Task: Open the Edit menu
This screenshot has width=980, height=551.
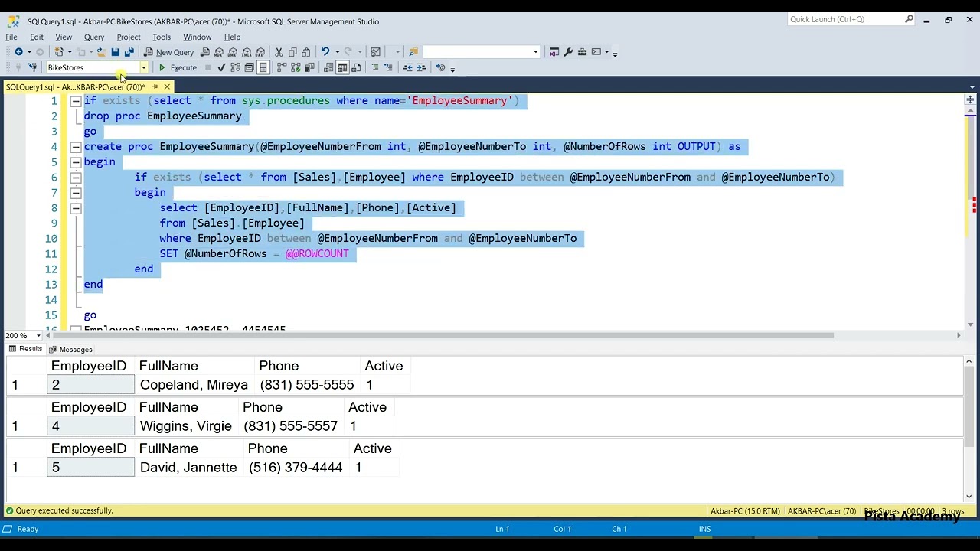Action: pos(37,37)
